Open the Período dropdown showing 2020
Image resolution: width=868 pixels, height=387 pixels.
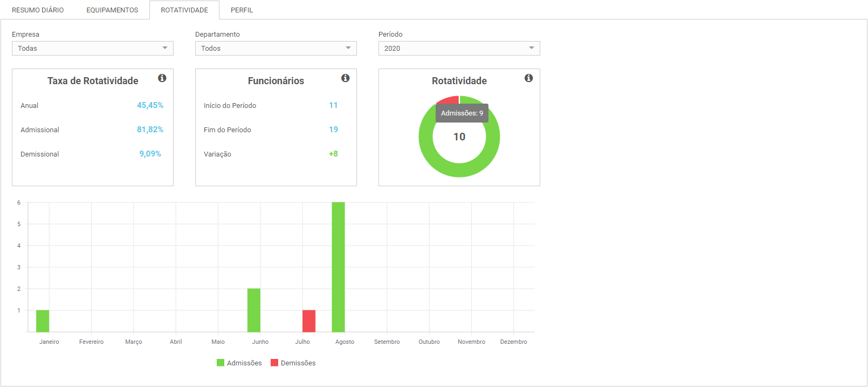pyautogui.click(x=459, y=49)
